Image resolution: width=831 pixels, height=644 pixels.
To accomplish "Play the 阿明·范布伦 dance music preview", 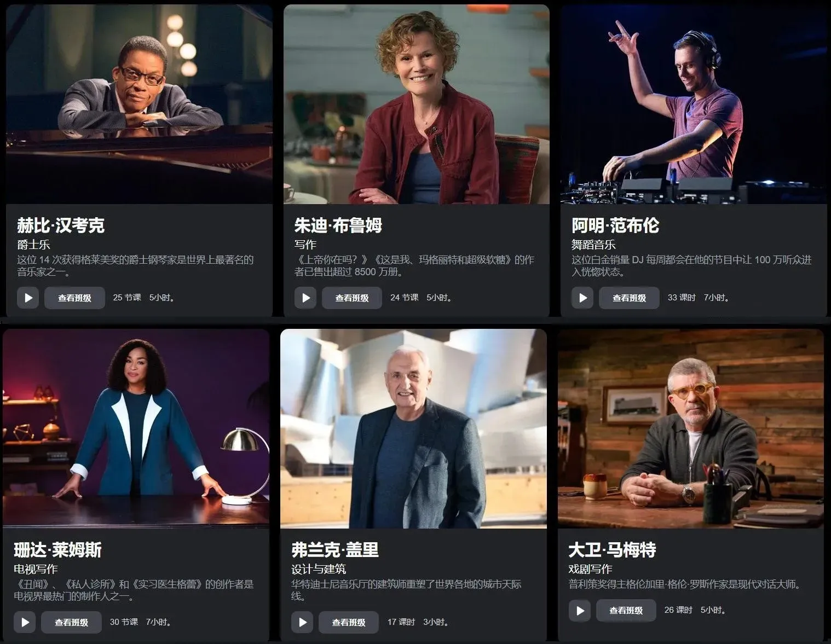I will click(x=582, y=298).
